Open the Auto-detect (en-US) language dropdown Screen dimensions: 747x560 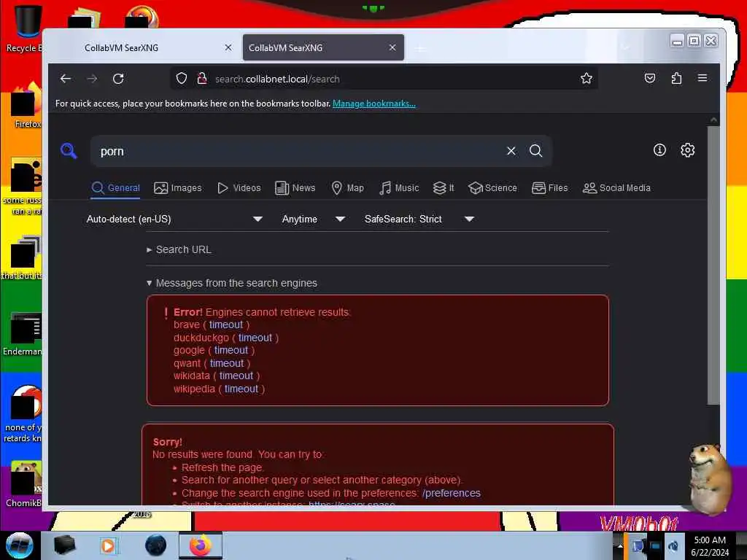pos(174,219)
